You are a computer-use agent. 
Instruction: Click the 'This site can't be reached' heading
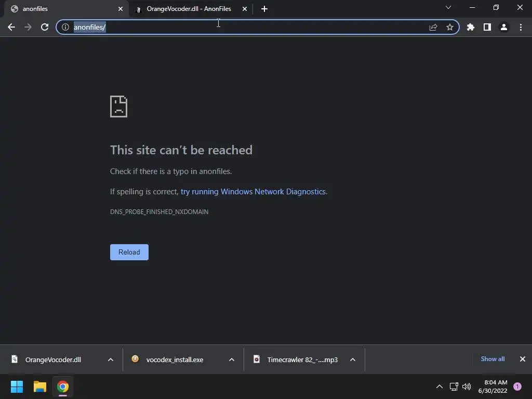(x=181, y=150)
